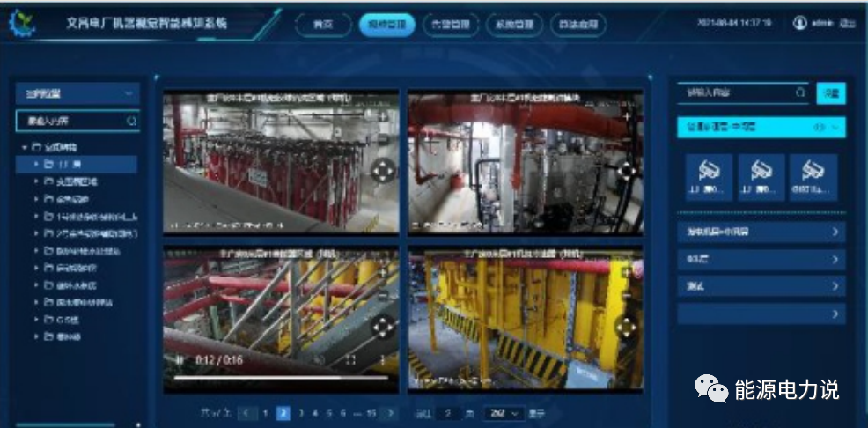Open the three-dot menu on stair railing video

click(381, 360)
